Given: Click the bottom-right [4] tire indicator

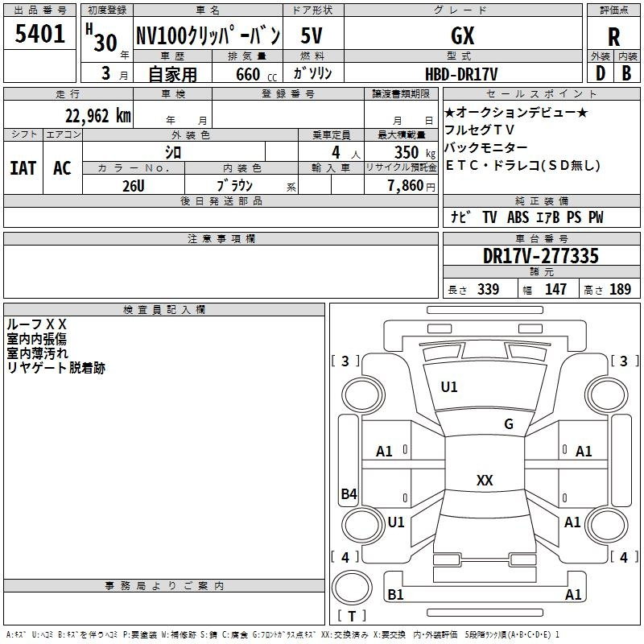Looking at the screenshot, I should 623,557.
